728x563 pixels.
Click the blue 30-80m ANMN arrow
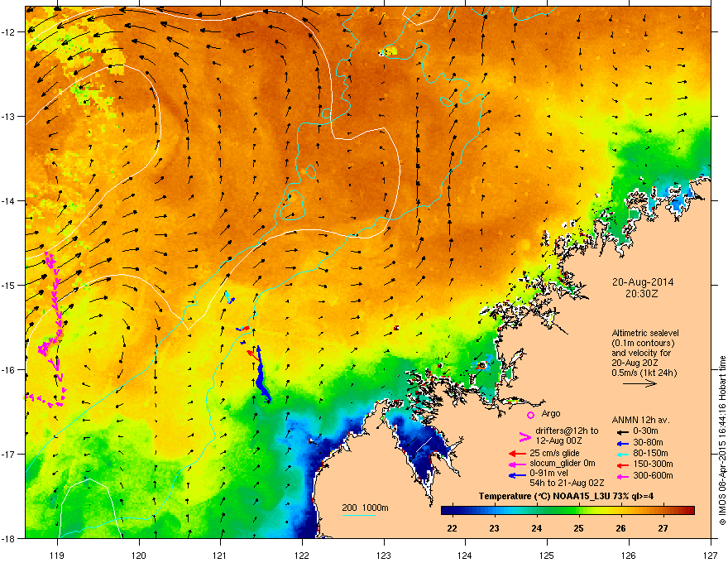621,443
